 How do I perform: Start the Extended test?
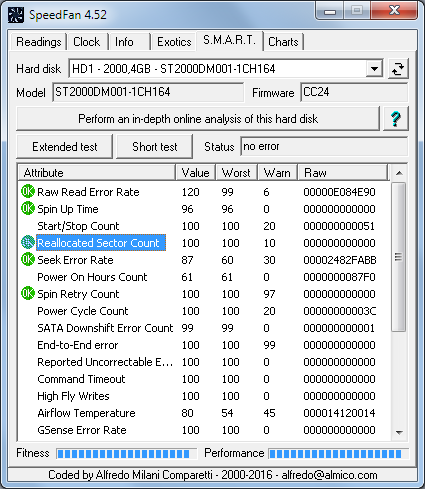point(64,147)
